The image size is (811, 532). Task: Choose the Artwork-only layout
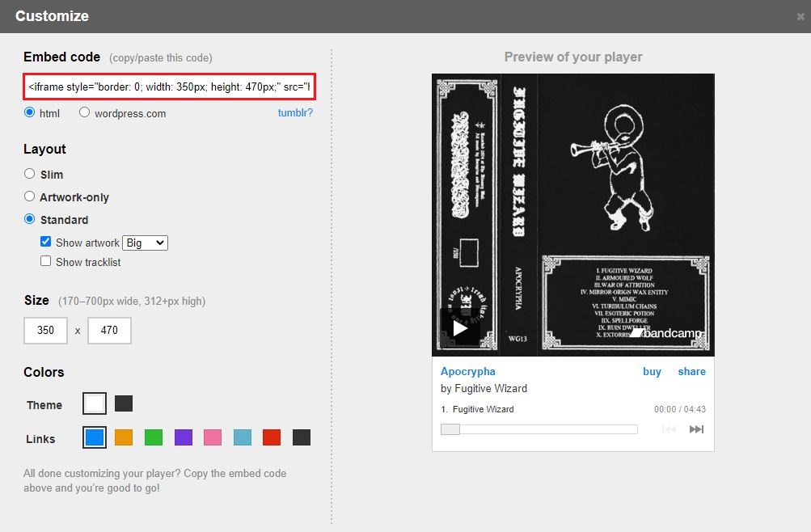coord(29,196)
